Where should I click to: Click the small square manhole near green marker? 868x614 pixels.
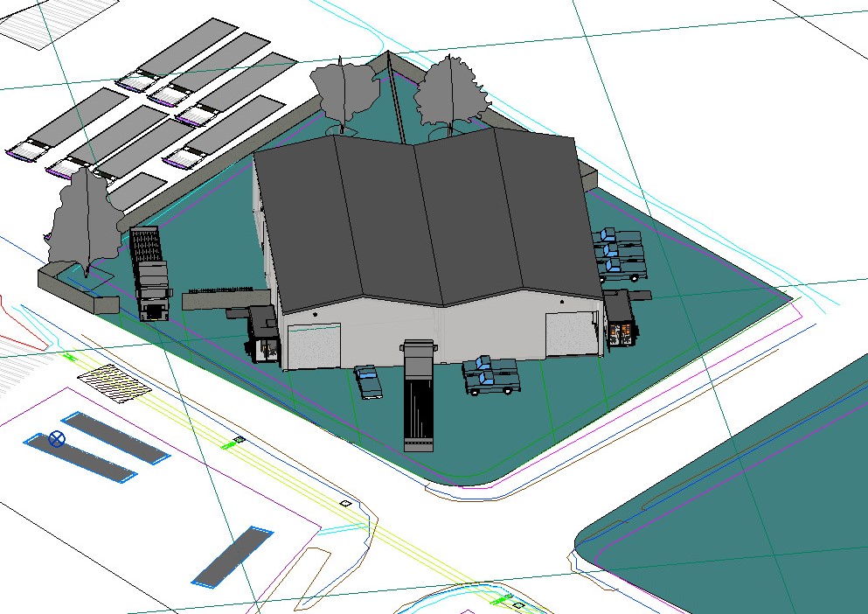point(240,440)
